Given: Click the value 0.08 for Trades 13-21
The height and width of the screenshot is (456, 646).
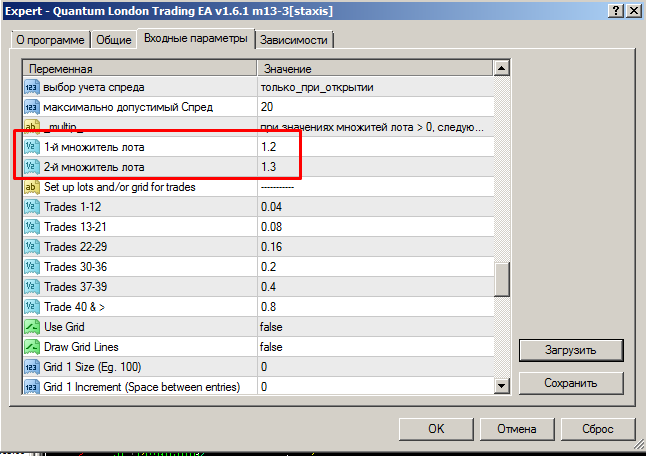Looking at the screenshot, I should coord(272,227).
